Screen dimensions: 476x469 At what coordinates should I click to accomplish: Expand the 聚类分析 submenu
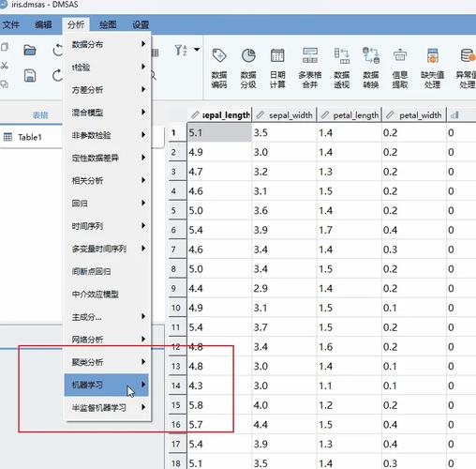[108, 362]
